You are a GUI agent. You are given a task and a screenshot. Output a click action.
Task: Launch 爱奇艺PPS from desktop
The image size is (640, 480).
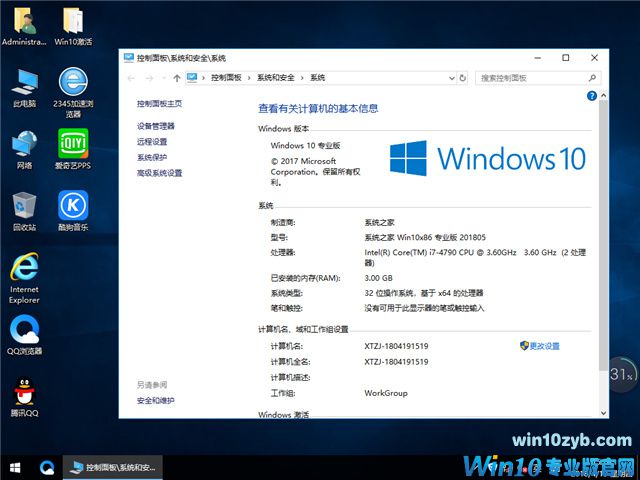73,149
